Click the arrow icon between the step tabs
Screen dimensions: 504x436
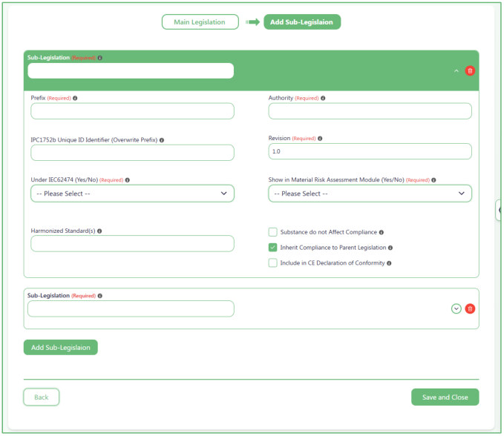tap(252, 22)
